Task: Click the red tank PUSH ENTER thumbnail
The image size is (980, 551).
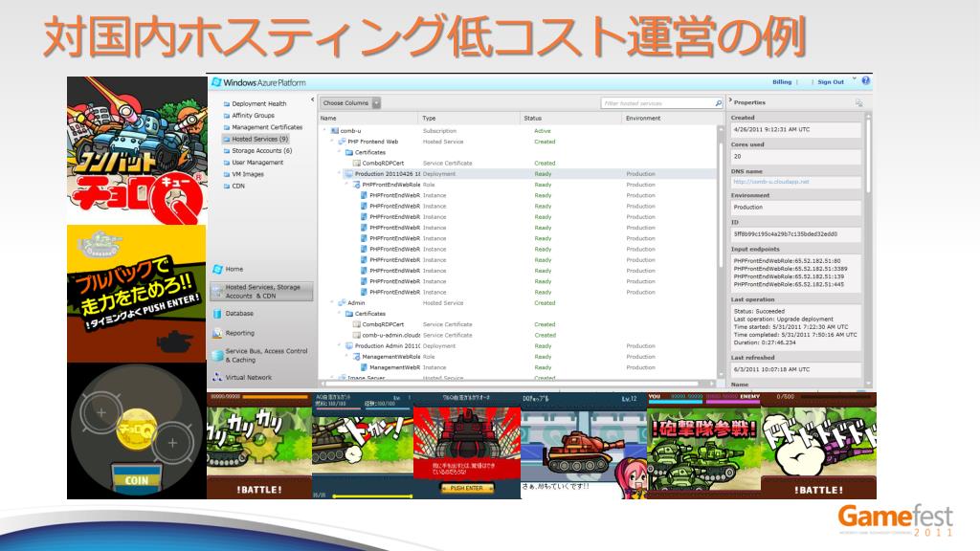Action: (x=467, y=446)
